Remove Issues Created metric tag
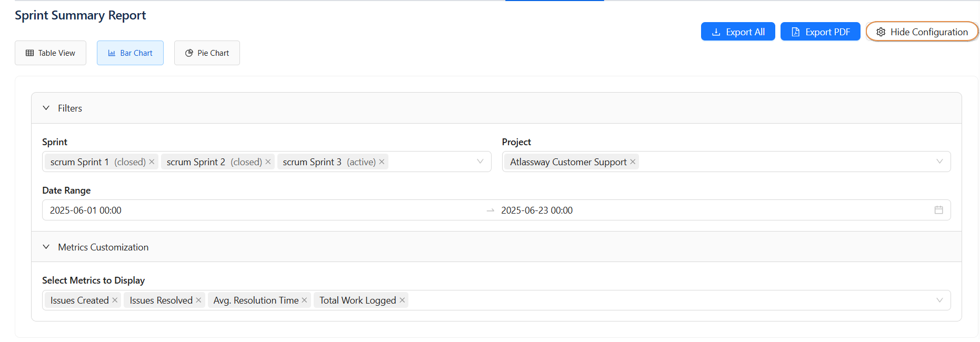 pyautogui.click(x=115, y=300)
